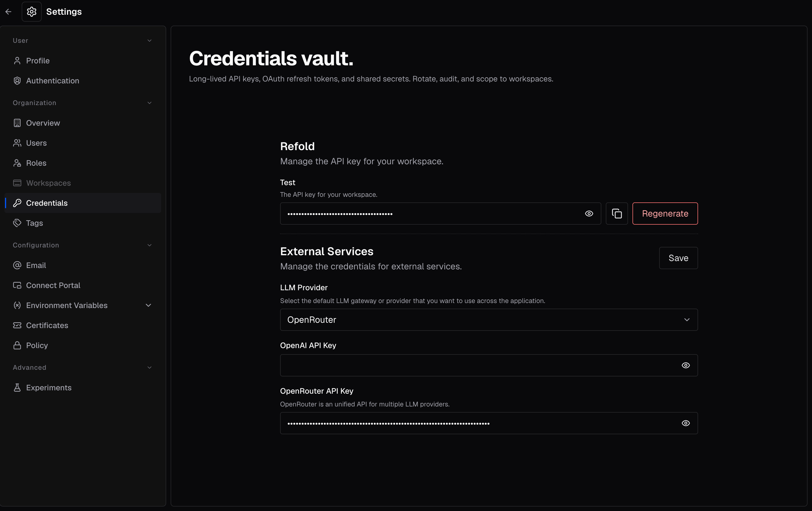The width and height of the screenshot is (812, 511).
Task: Go to the Users page
Action: [x=83, y=143]
